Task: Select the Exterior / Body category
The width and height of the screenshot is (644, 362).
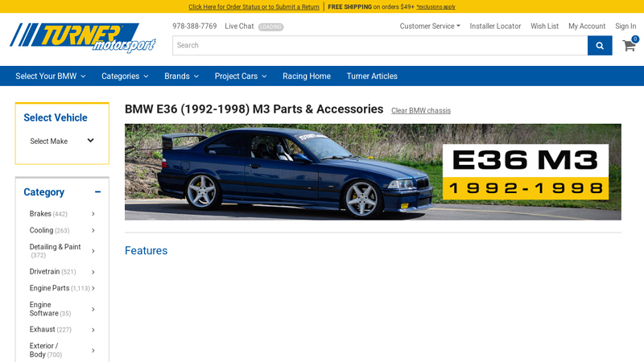Action: (x=46, y=351)
